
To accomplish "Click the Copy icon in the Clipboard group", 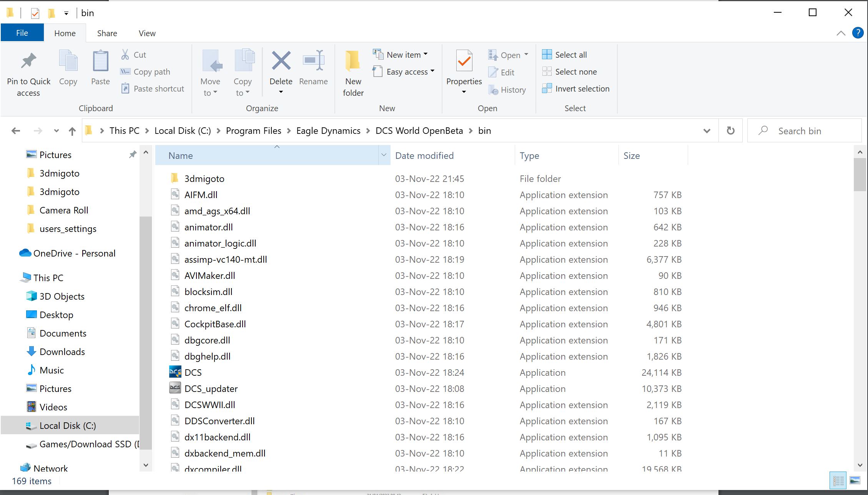I will pos(68,61).
